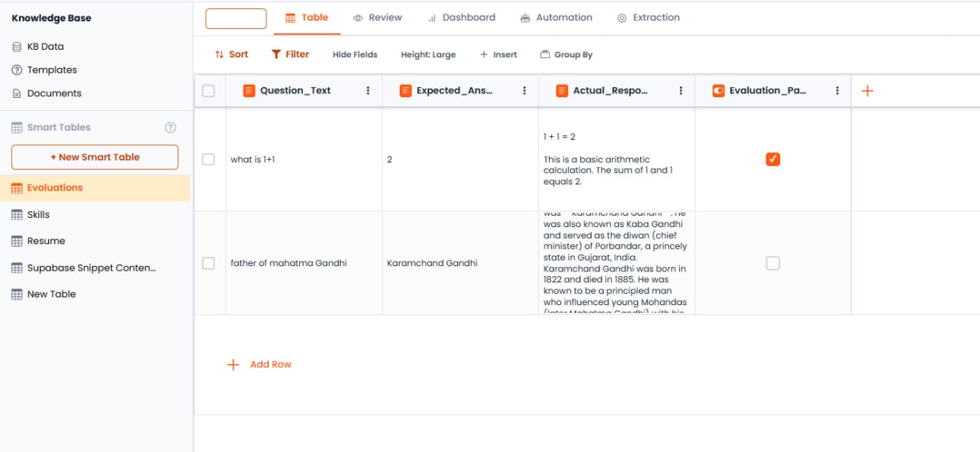Image resolution: width=980 pixels, height=452 pixels.
Task: Check the row checkbox for 'father of mahatma Gandhi'
Action: tap(208, 263)
